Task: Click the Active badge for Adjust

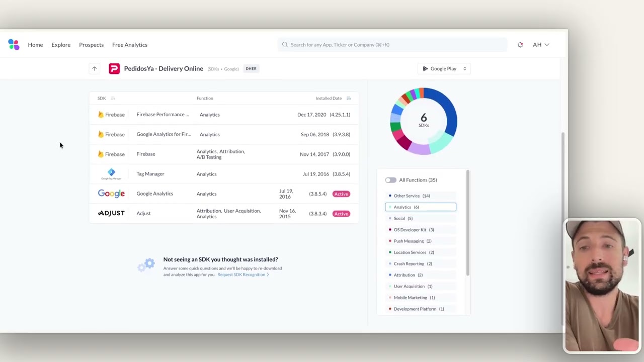Action: point(341,214)
